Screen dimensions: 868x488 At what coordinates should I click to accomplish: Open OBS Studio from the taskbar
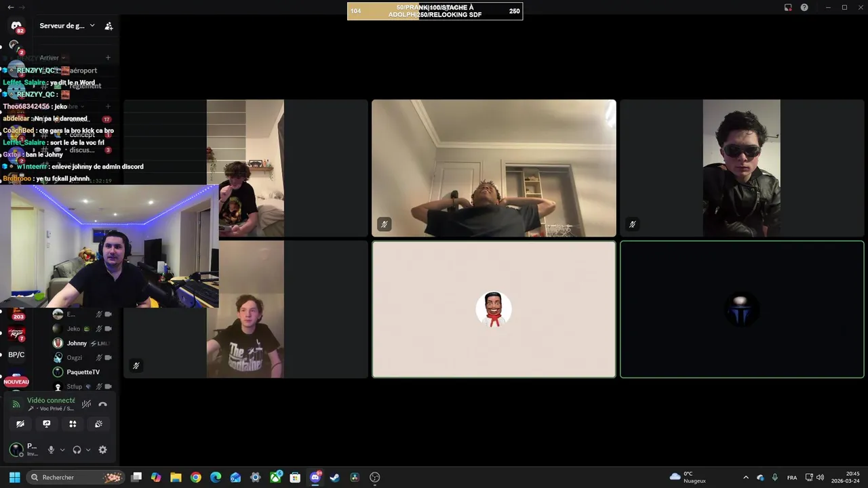pos(375,477)
